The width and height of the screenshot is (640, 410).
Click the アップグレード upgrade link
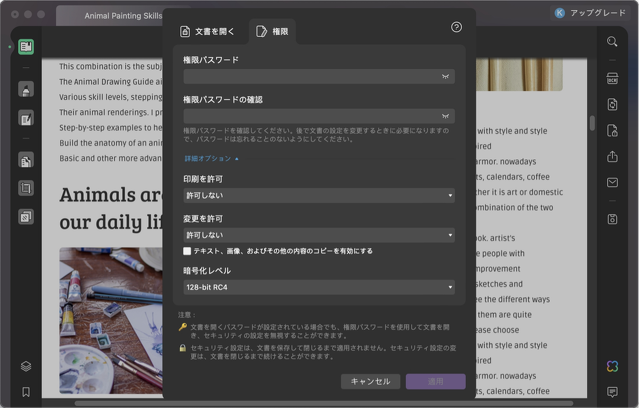point(596,14)
